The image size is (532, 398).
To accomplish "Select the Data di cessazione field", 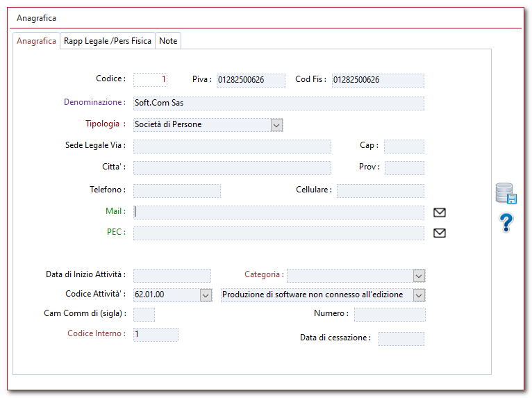I will pyautogui.click(x=401, y=339).
